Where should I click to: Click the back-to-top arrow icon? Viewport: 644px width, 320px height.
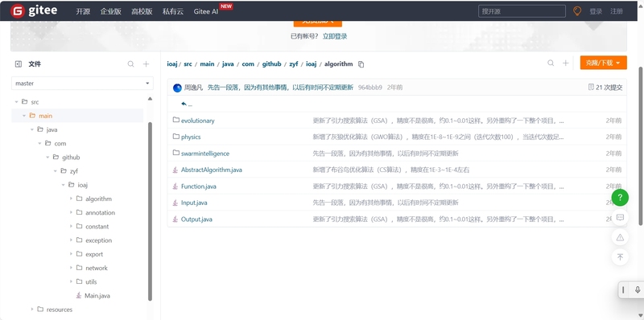click(620, 257)
